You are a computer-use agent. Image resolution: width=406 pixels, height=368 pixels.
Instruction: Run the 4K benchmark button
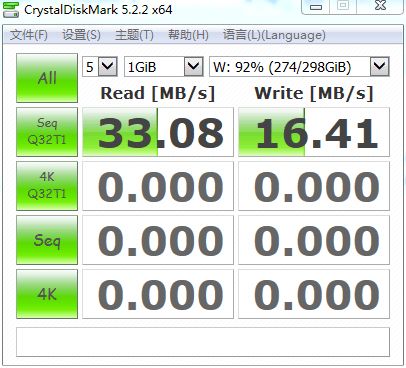[47, 294]
